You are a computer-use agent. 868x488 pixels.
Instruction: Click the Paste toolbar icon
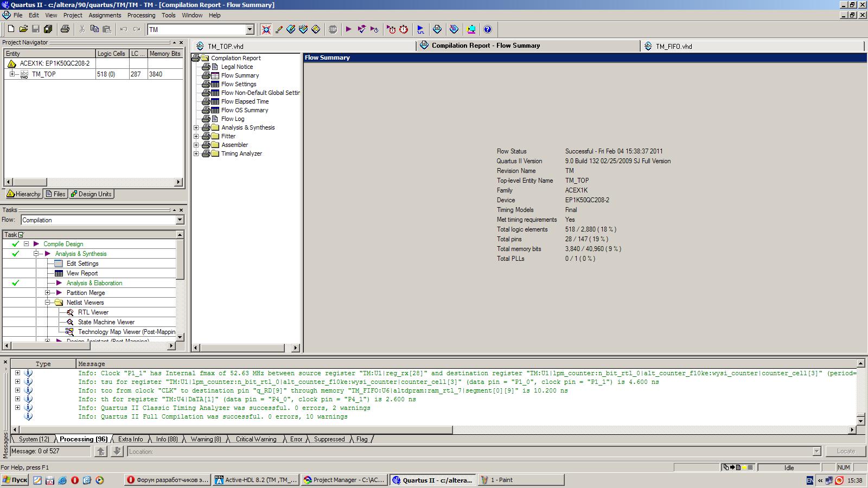[x=107, y=29]
